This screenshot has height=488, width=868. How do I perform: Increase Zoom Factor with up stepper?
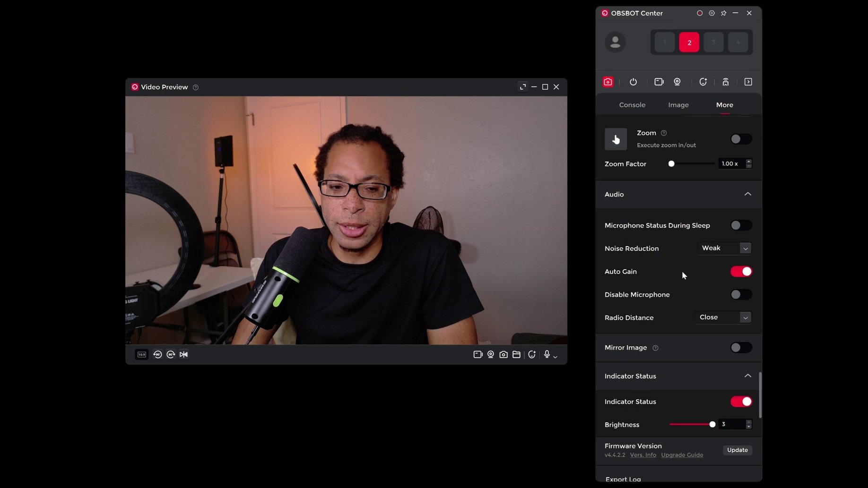[748, 162]
